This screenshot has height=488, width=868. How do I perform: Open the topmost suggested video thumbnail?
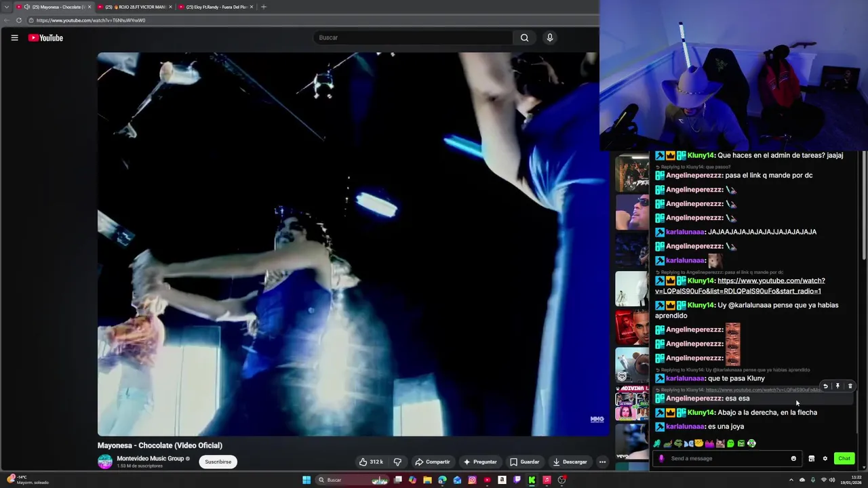click(632, 174)
